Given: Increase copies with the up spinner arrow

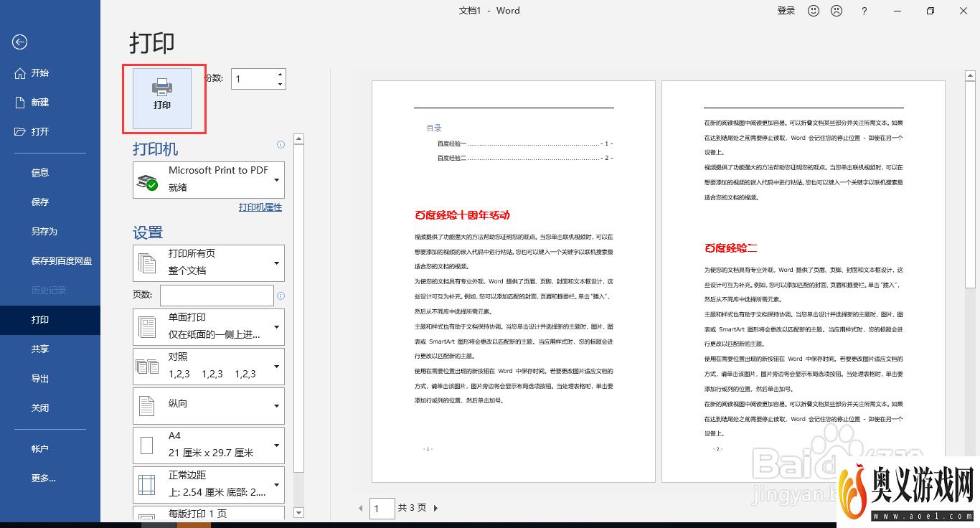Looking at the screenshot, I should 281,74.
